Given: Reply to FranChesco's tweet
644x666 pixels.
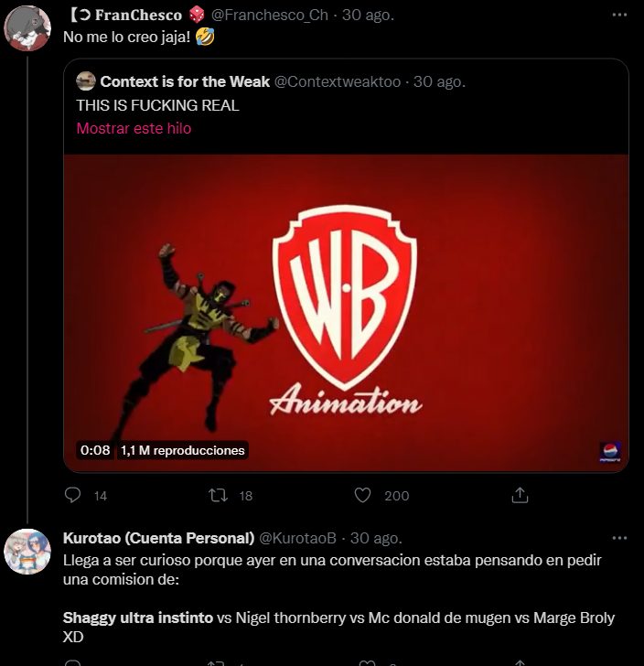Looking at the screenshot, I should click(74, 495).
